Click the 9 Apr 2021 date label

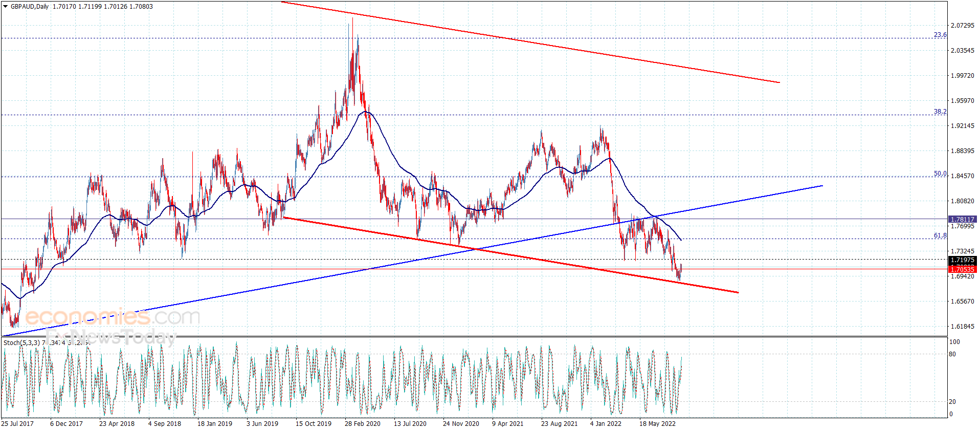point(508,423)
